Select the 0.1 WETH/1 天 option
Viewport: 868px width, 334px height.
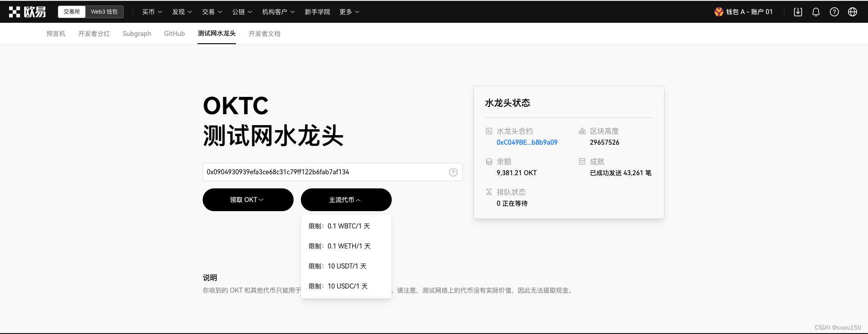(x=346, y=246)
